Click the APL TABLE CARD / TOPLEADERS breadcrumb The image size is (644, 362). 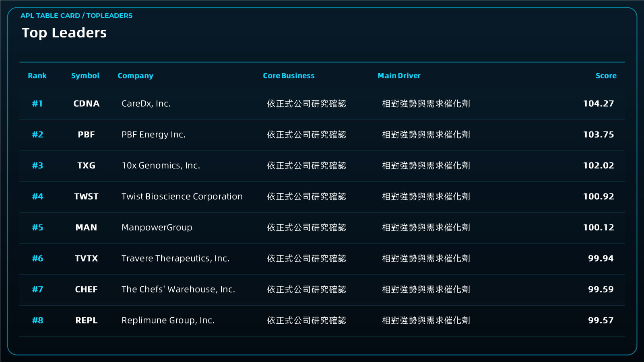point(76,16)
